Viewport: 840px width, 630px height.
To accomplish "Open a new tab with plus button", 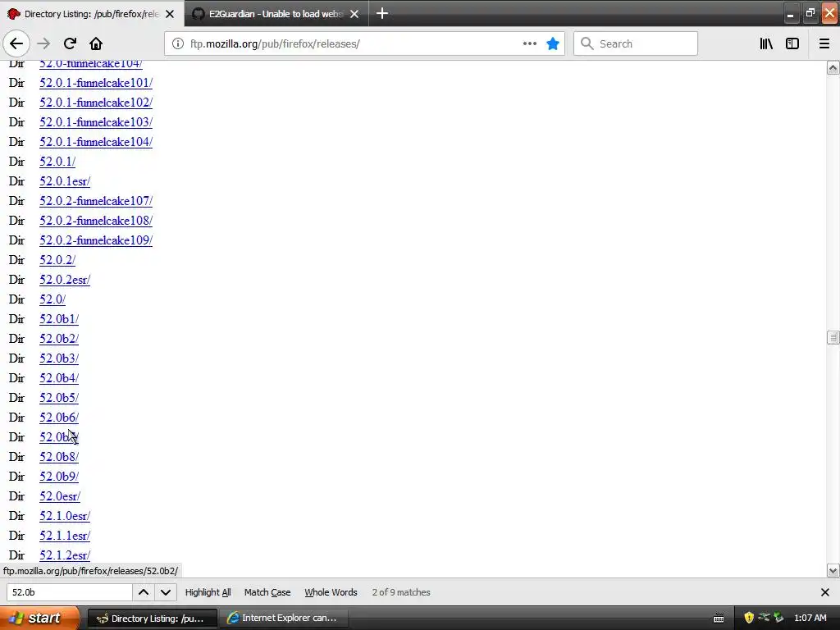I will (x=382, y=13).
